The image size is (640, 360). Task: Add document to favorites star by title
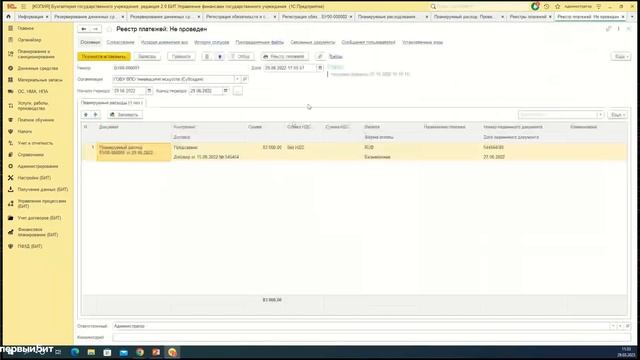109,29
